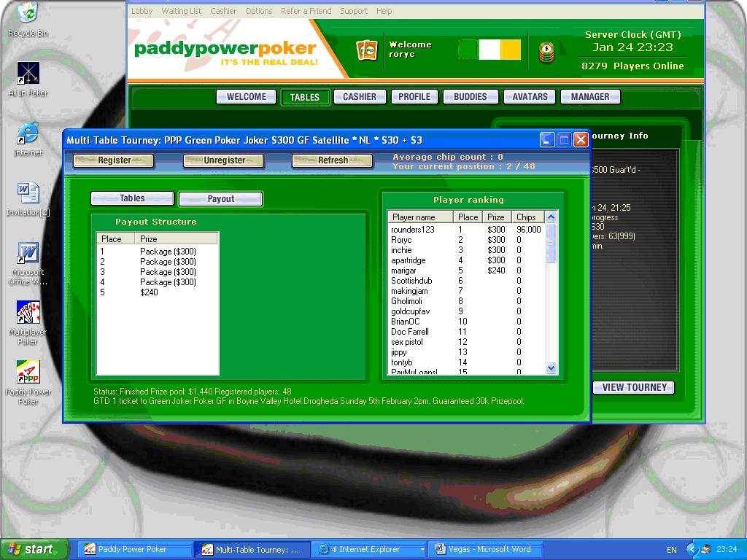The width and height of the screenshot is (747, 560).
Task: Launch All In Poker desktop shortcut
Action: (28, 79)
